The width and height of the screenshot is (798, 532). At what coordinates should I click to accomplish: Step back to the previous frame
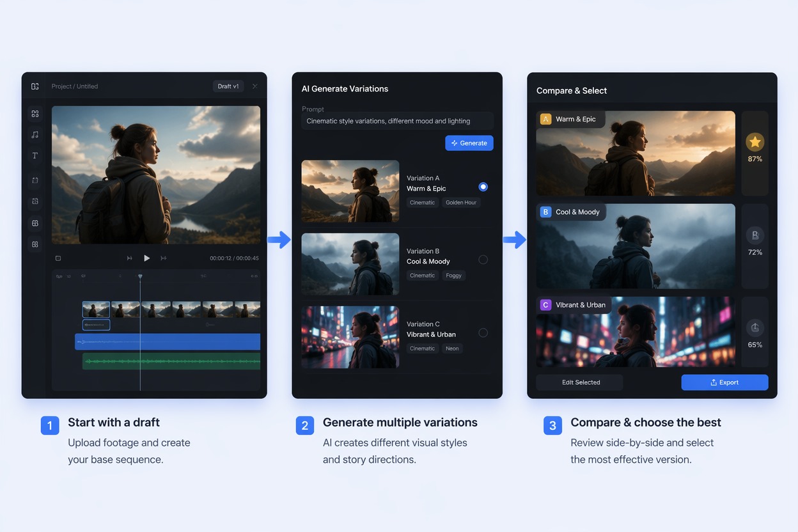click(x=130, y=258)
